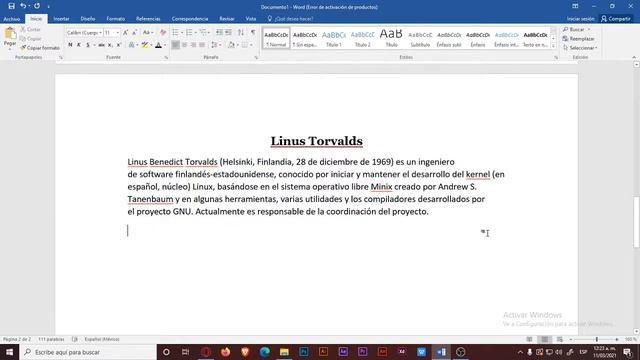Click the vertical scrollbar thumb
Viewport: 640px width, 360px height.
[x=636, y=222]
